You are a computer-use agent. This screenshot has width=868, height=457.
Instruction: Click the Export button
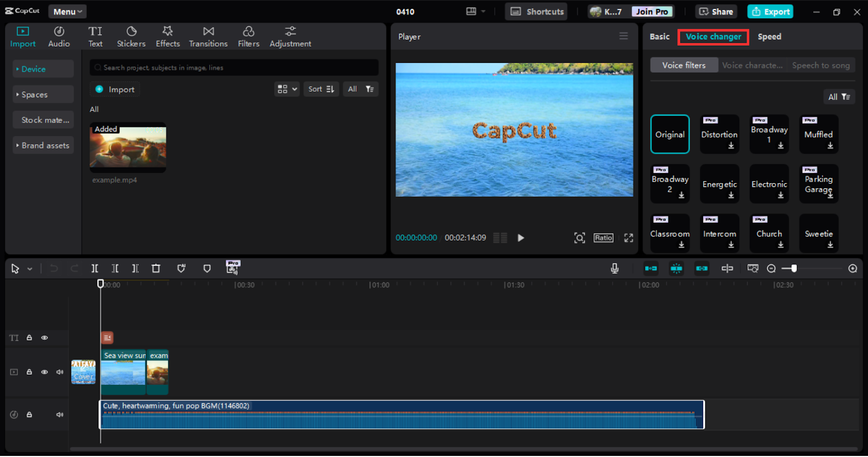click(x=770, y=11)
